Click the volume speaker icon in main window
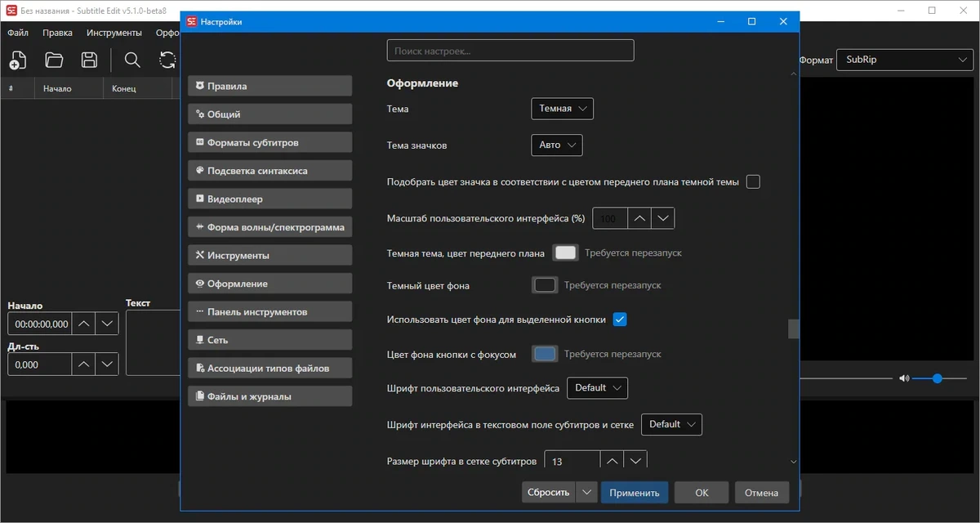Viewport: 980px width, 523px height. 904,378
